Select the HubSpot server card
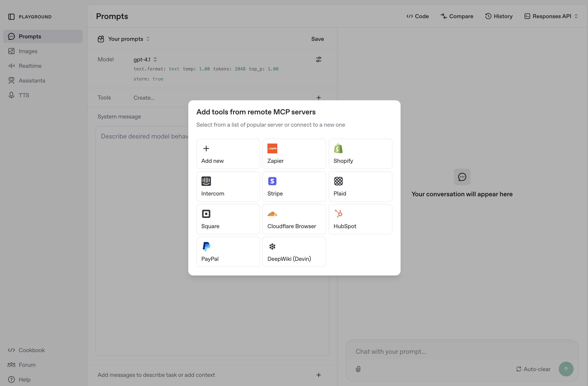The image size is (588, 386). [x=361, y=219]
